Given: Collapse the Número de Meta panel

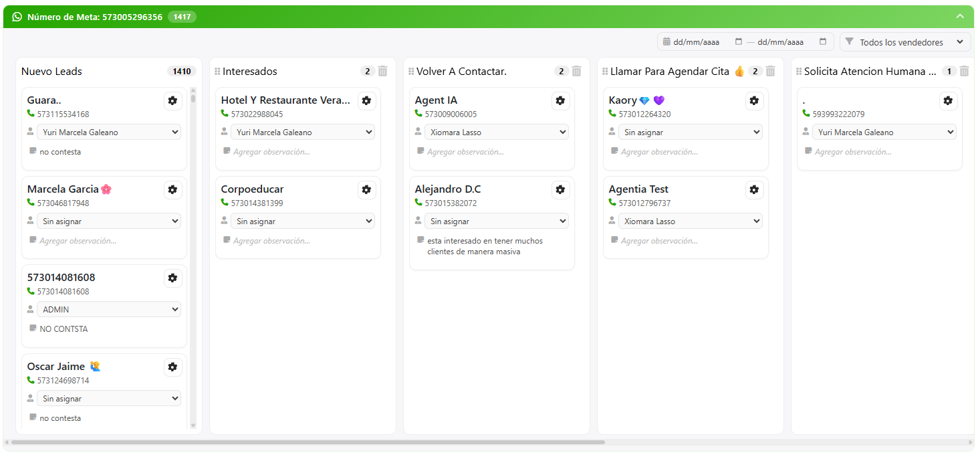Looking at the screenshot, I should [x=960, y=17].
